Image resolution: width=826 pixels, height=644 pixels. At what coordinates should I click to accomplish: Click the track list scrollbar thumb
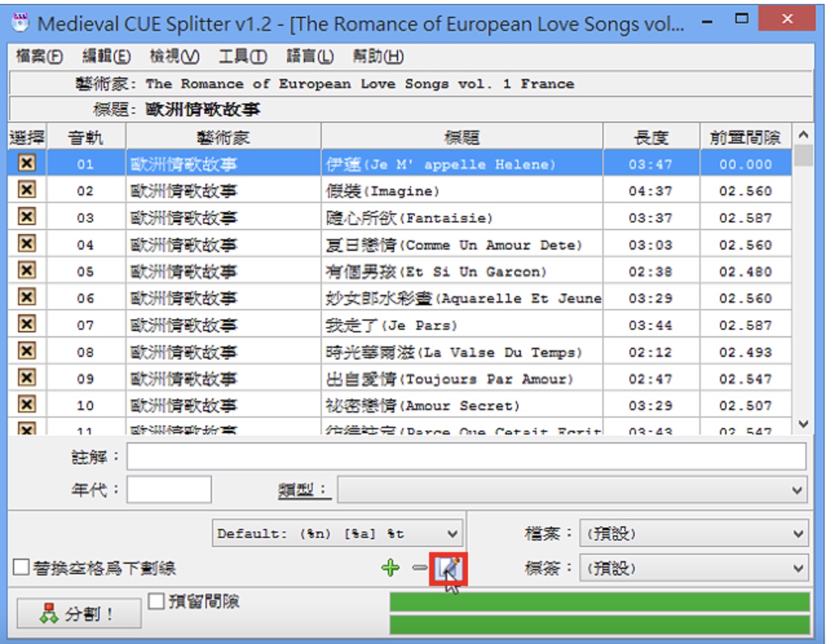[803, 156]
